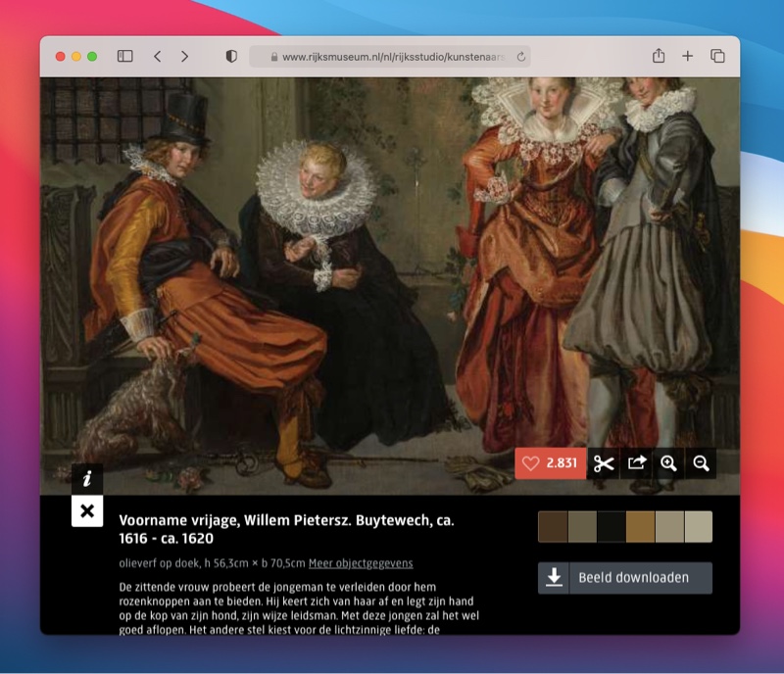Go forward to next page
Image resolution: width=784 pixels, height=674 pixels.
tap(184, 56)
